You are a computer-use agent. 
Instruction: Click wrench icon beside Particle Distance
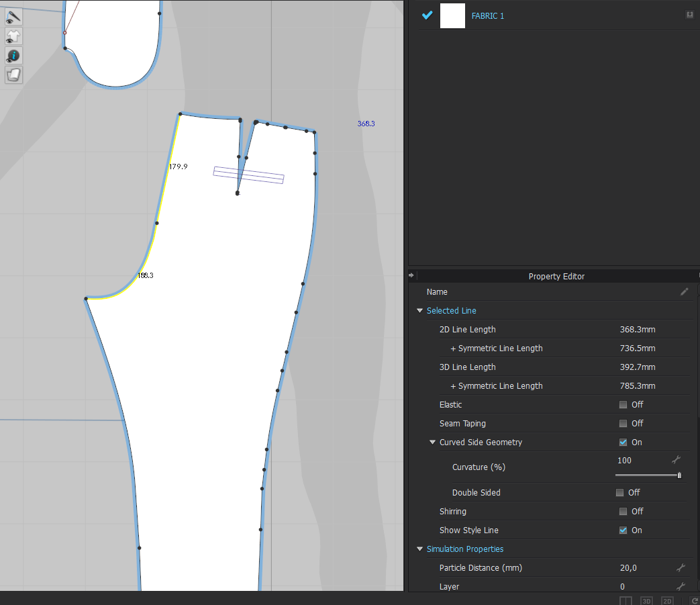click(681, 568)
